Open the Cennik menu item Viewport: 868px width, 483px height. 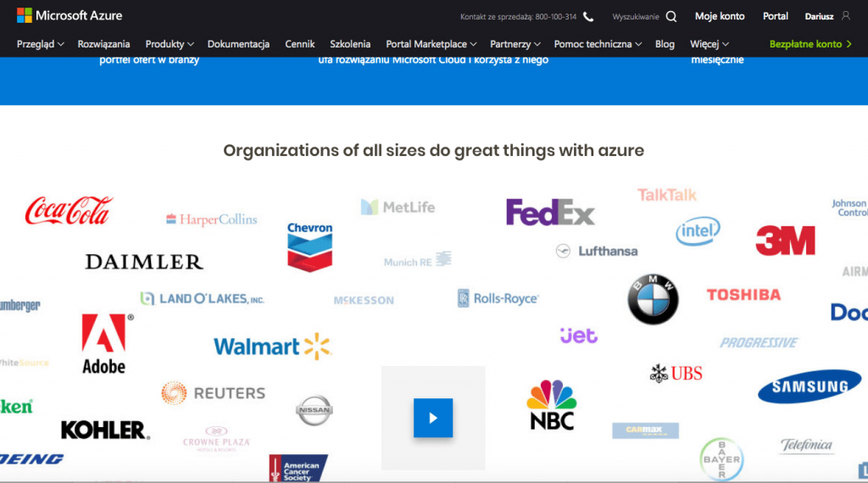[299, 44]
